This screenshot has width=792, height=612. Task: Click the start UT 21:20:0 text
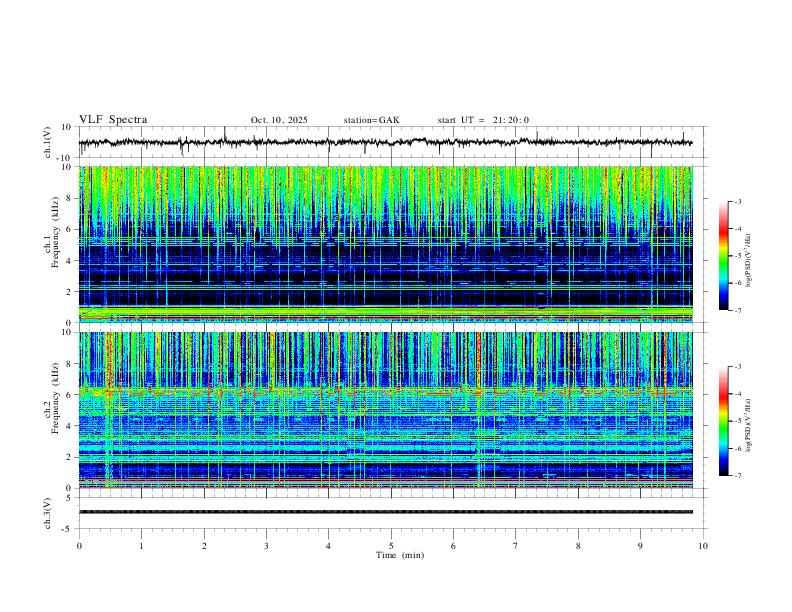click(x=483, y=120)
